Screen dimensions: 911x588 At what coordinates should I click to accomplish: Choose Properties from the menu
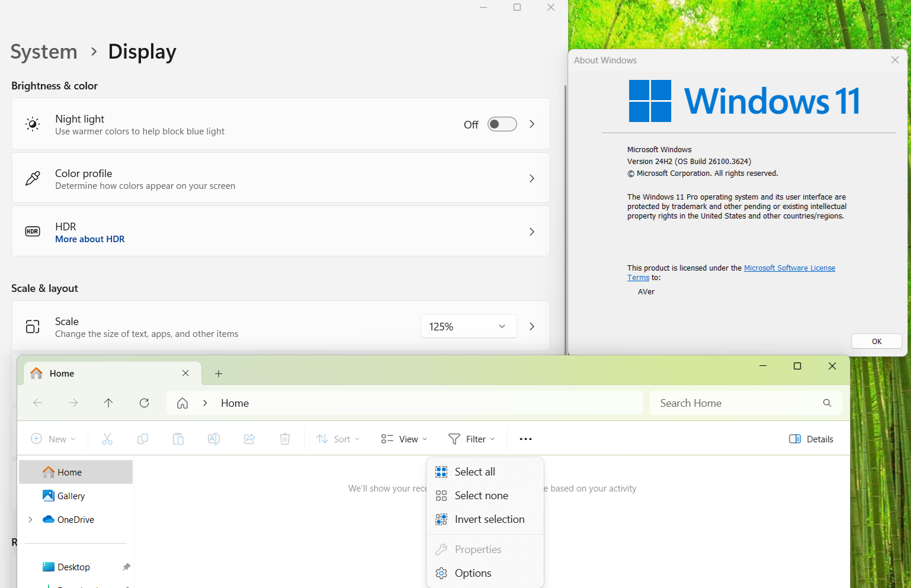tap(485, 550)
